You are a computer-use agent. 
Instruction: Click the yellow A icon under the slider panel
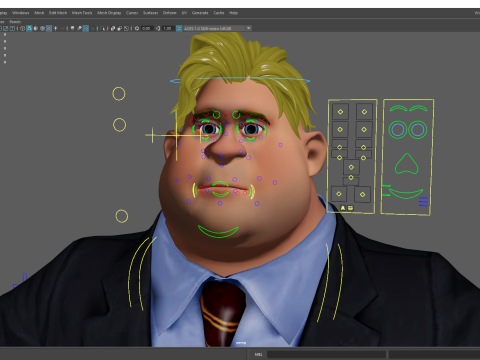coord(343,208)
